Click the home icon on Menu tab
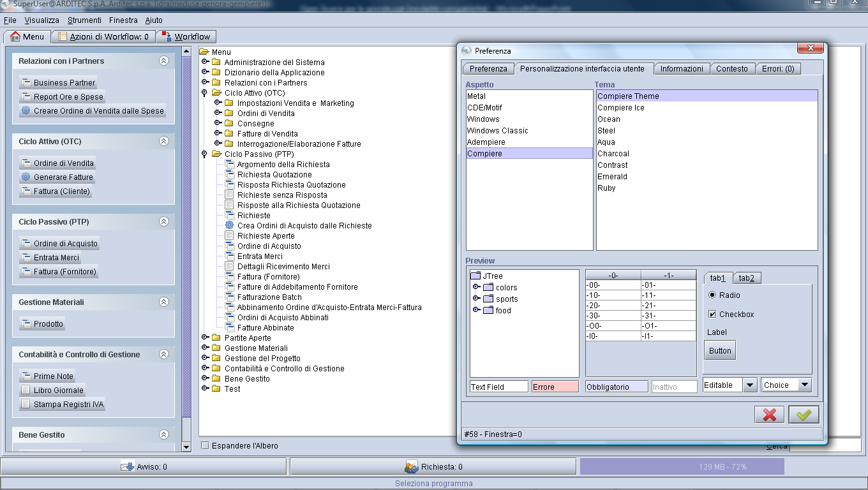868x490 pixels. click(x=16, y=36)
